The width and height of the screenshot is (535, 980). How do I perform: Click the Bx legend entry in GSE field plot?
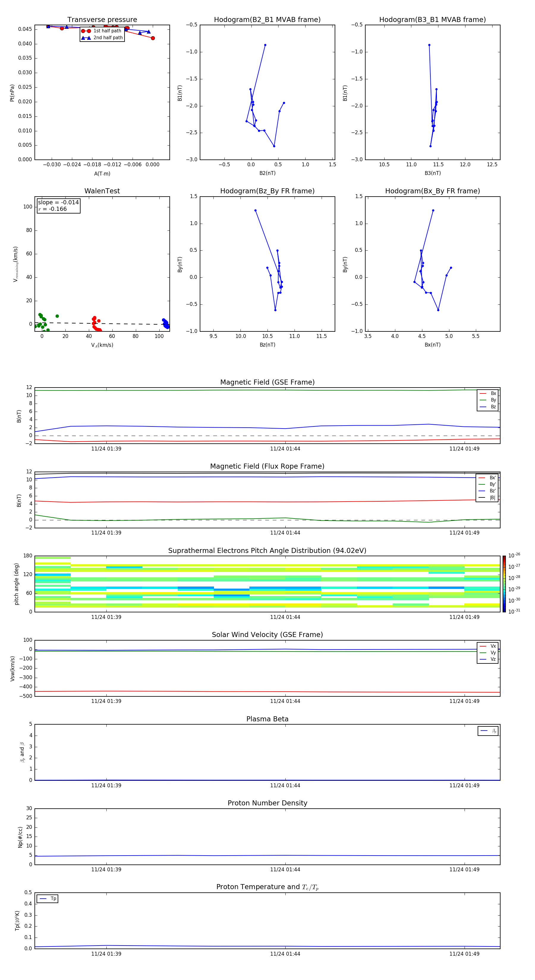click(488, 393)
